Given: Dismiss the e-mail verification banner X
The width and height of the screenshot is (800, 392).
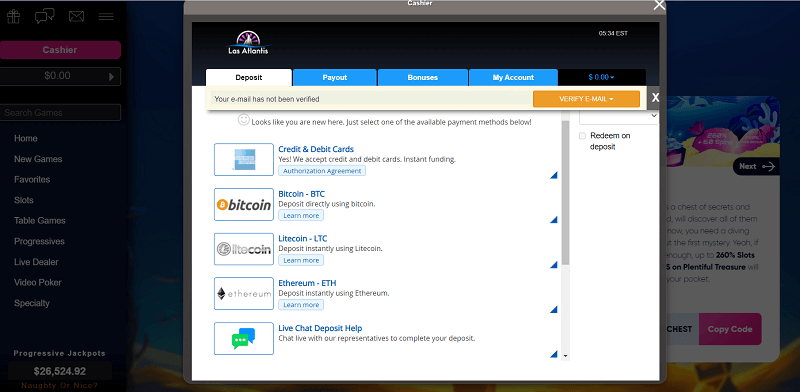Looking at the screenshot, I should click(x=655, y=97).
